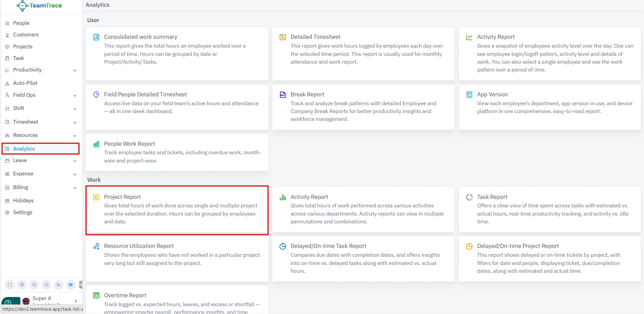Screen dimensions: 644x314
Task: Open the blue apps grid icon
Action: tap(71, 285)
